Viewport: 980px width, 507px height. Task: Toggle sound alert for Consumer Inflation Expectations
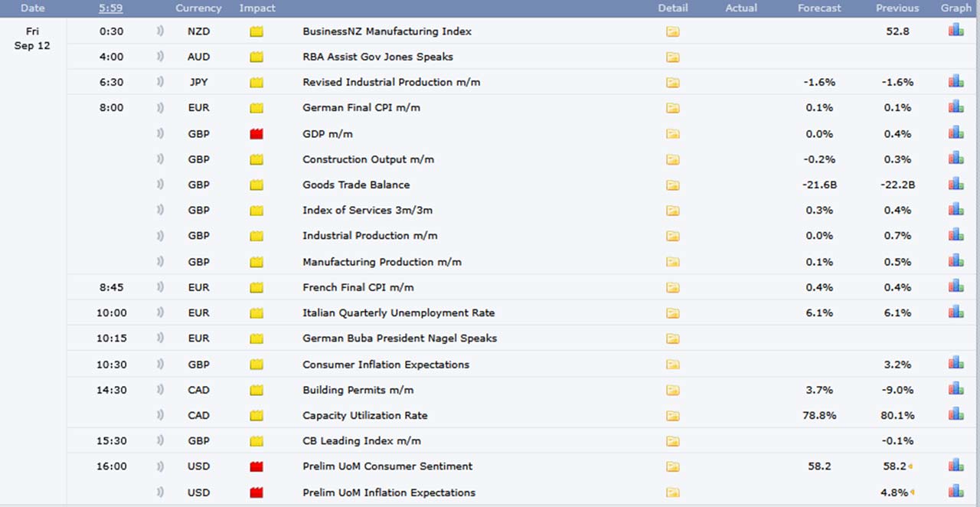pos(160,365)
